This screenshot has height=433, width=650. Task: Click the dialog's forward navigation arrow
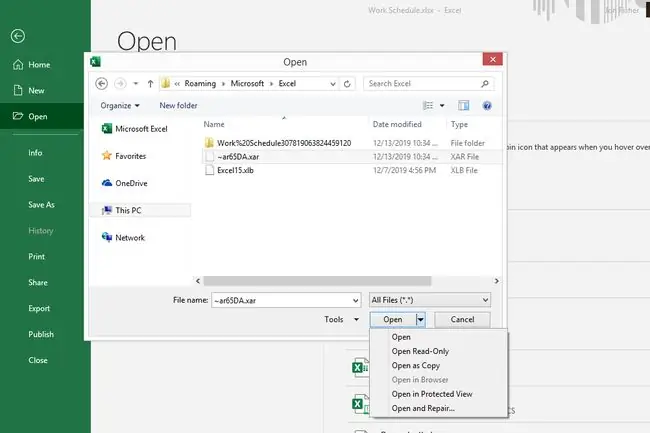click(120, 84)
